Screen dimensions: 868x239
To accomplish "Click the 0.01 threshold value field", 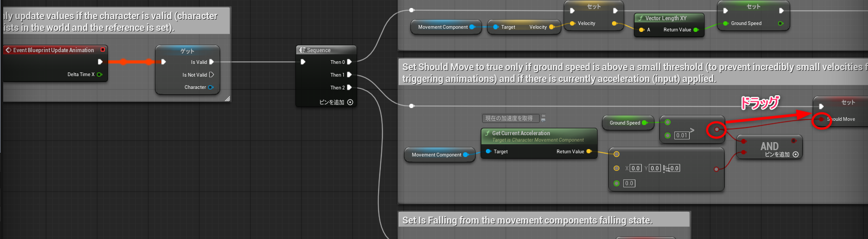I will [x=681, y=136].
